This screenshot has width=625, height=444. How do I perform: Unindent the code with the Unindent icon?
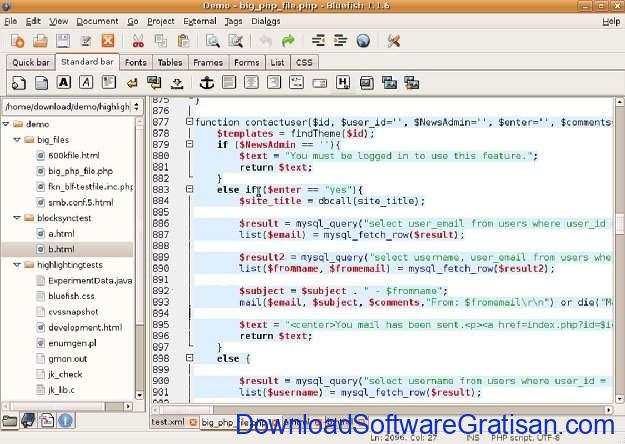(318, 41)
